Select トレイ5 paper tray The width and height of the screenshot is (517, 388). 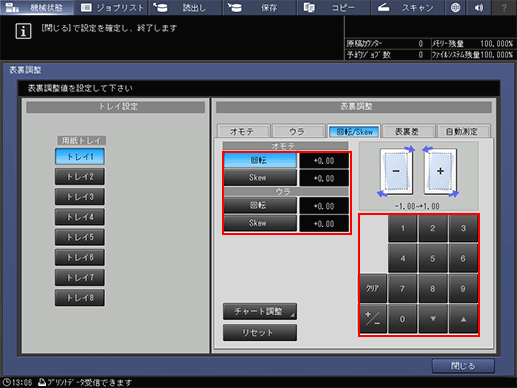[80, 237]
